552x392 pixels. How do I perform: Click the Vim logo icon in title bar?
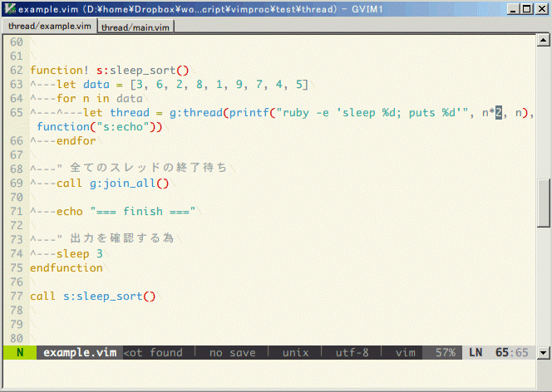pyautogui.click(x=10, y=8)
